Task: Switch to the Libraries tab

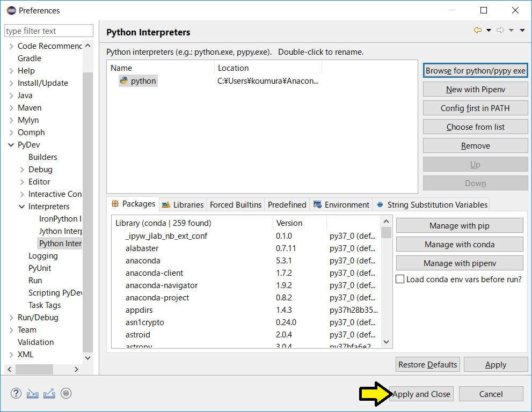Action: [183, 205]
